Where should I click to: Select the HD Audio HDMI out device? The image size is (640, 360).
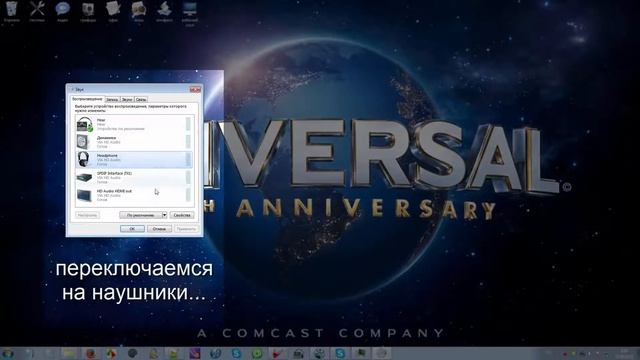pos(134,195)
